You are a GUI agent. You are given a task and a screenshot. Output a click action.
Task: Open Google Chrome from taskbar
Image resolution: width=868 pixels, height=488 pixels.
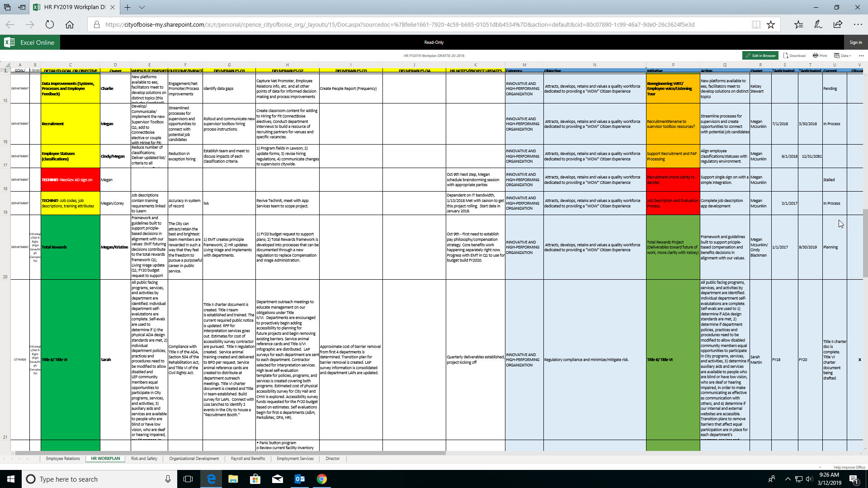[322, 479]
